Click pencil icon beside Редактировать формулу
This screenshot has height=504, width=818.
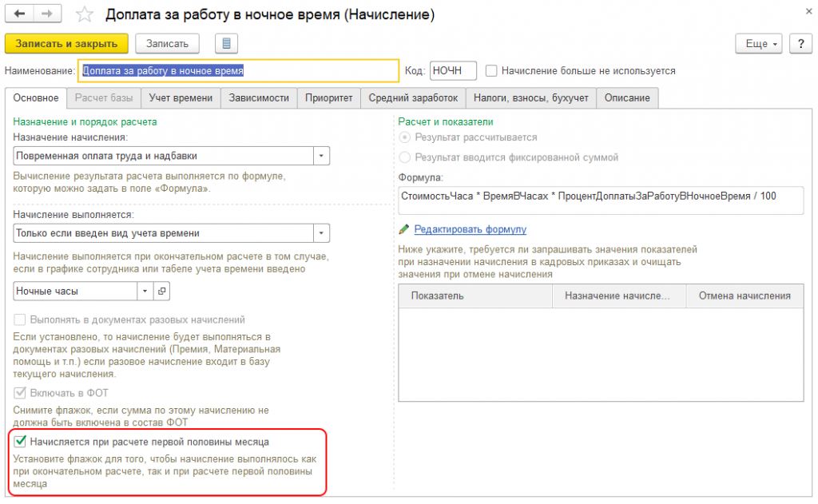click(x=404, y=229)
